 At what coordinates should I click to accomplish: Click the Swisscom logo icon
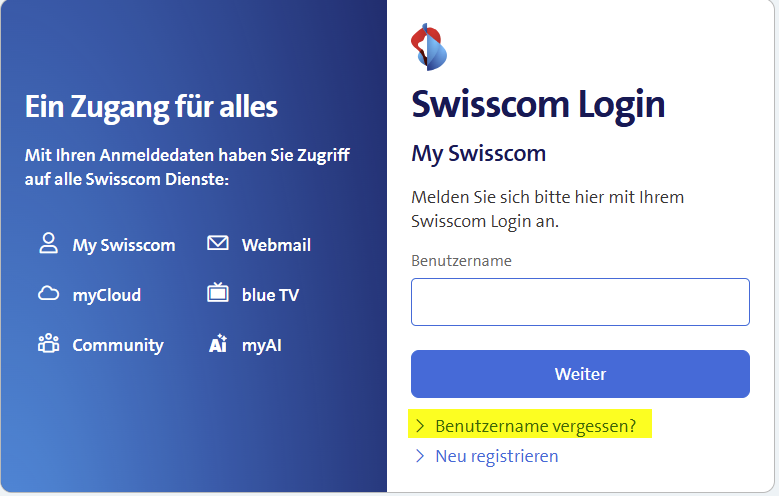pyautogui.click(x=429, y=46)
